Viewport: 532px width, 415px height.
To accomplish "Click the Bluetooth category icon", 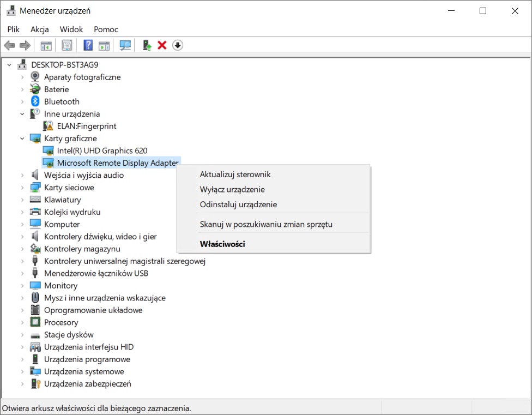I will click(35, 101).
